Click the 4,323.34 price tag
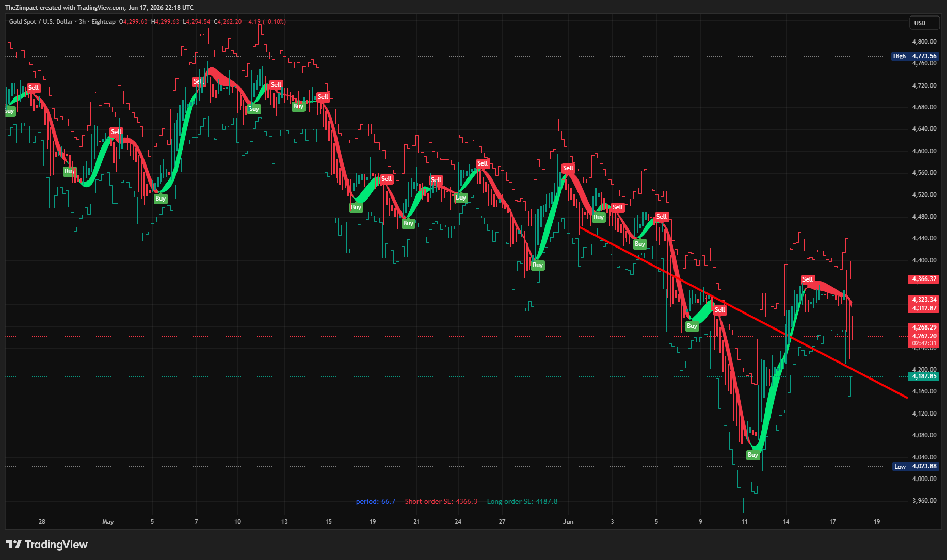 924,300
